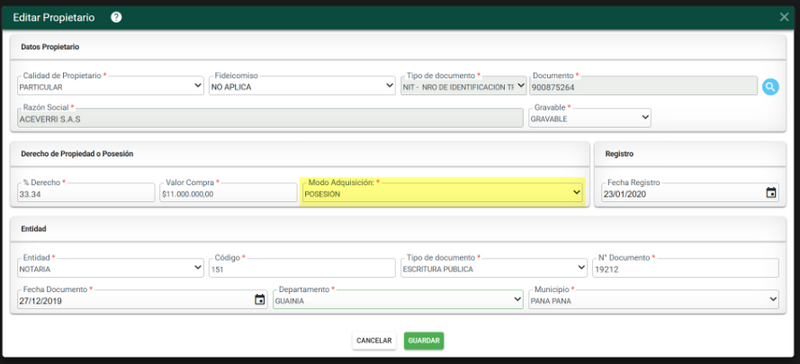Open the Calidad de Propietario dropdown

click(x=110, y=85)
